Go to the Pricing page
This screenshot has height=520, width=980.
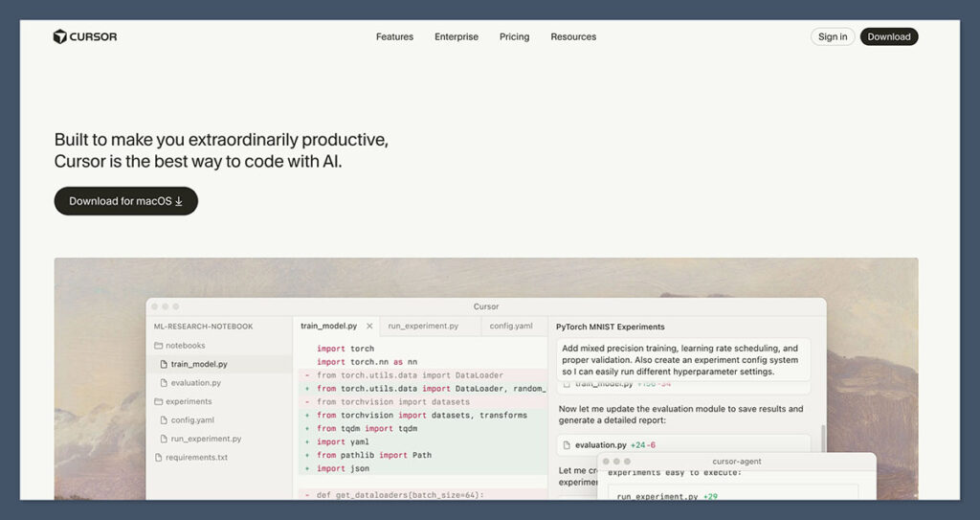click(x=514, y=37)
